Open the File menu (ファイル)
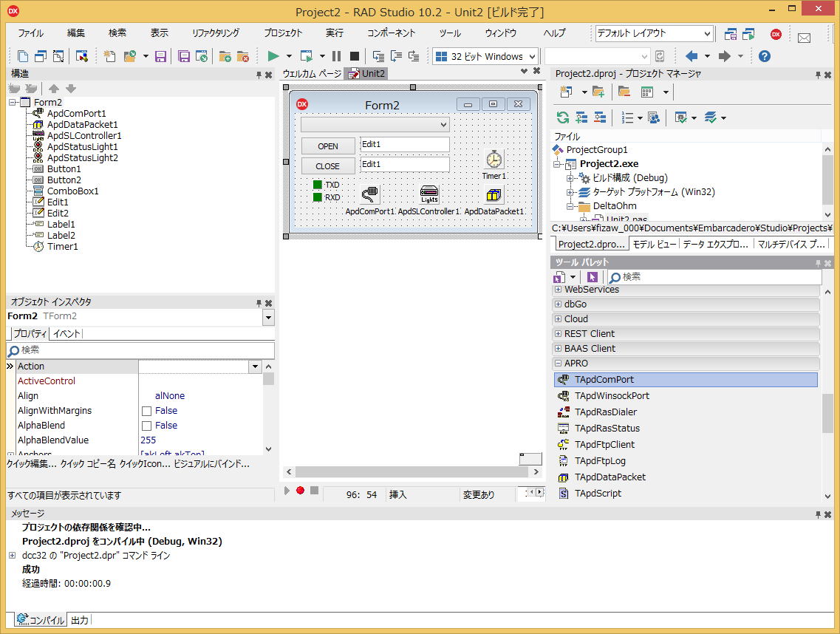 pos(30,33)
